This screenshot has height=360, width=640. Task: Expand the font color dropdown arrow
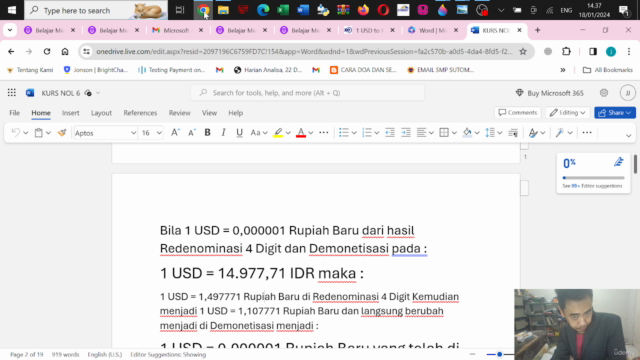point(311,133)
